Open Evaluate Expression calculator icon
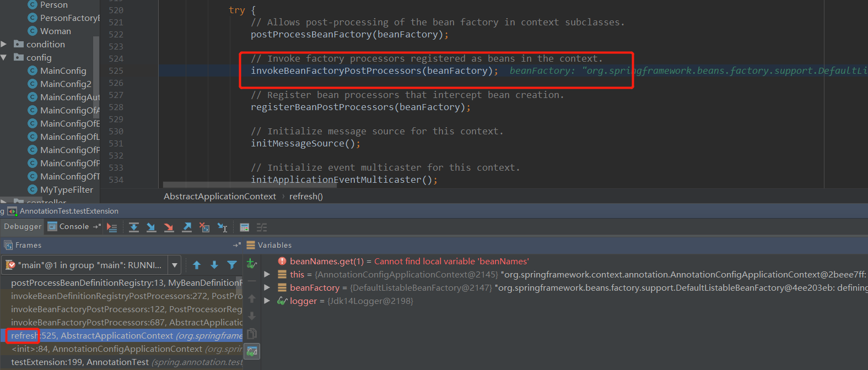868x370 pixels. pyautogui.click(x=245, y=227)
